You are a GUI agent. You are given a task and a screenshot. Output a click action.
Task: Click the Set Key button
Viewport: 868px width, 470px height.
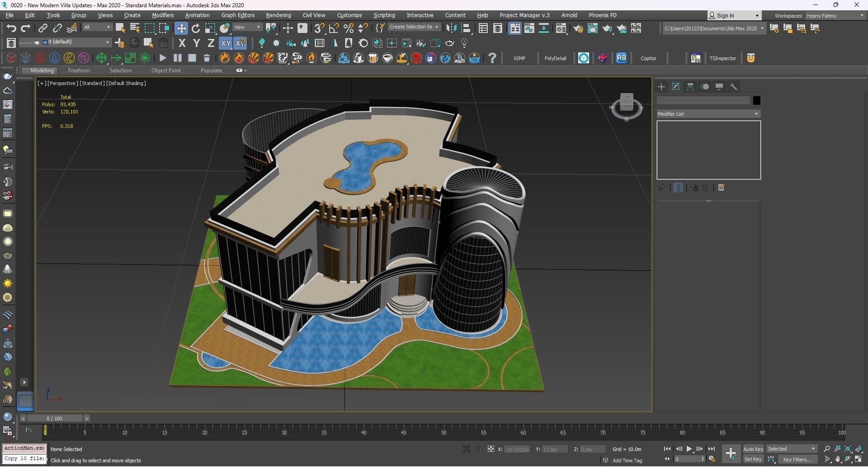click(x=753, y=460)
